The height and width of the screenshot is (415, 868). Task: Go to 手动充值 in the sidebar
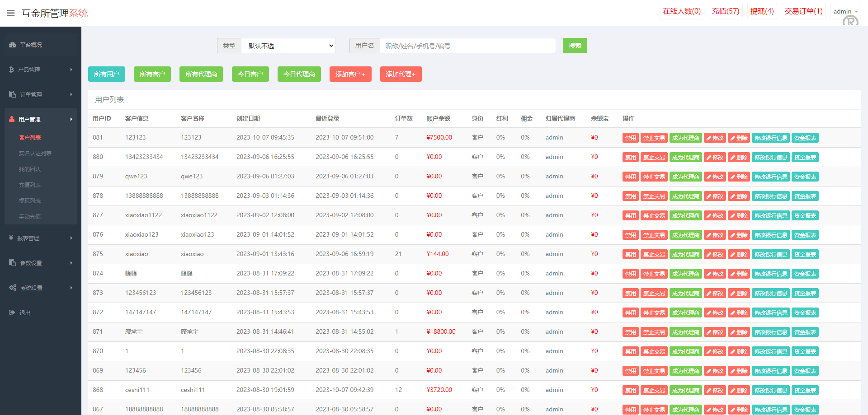point(30,217)
